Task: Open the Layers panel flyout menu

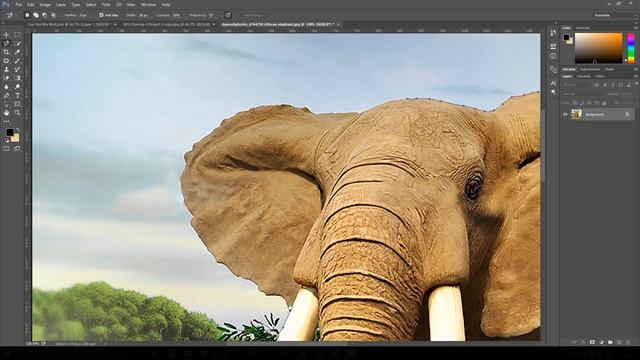Action: (x=636, y=76)
